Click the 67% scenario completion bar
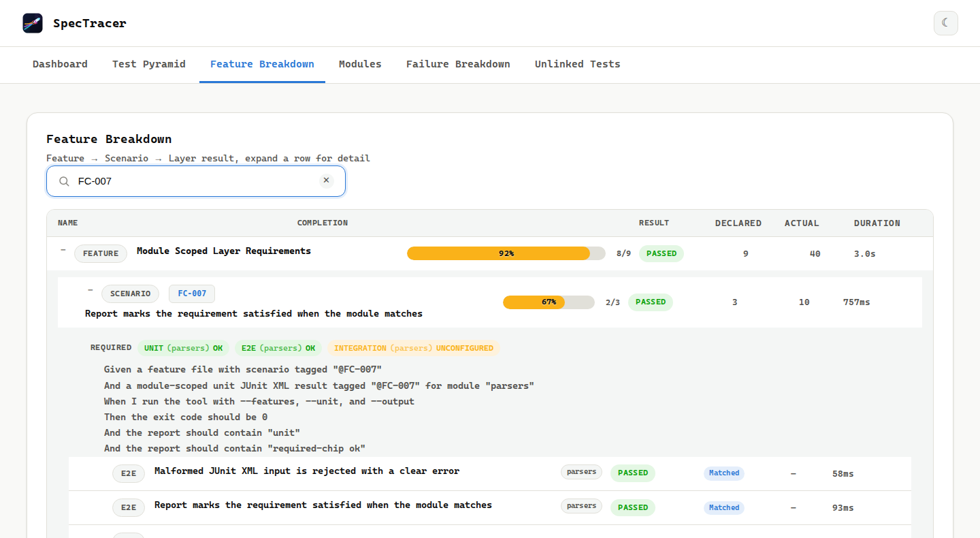Image resolution: width=980 pixels, height=538 pixels. [549, 302]
